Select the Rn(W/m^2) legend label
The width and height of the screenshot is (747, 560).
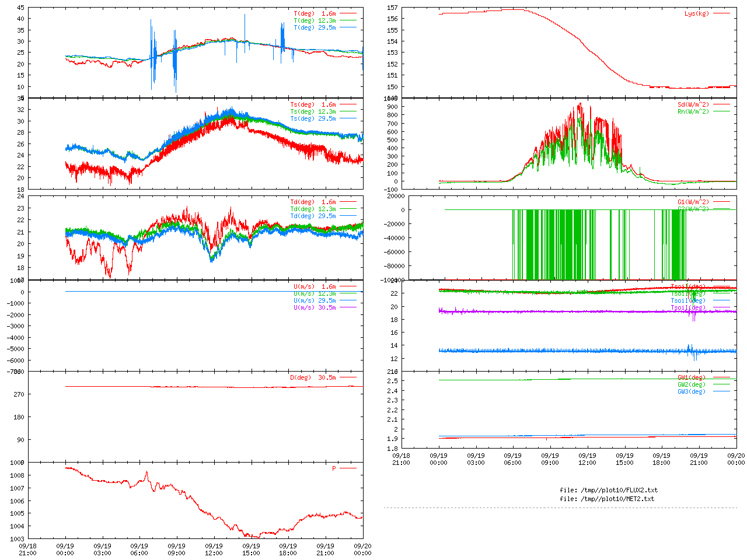(693, 111)
